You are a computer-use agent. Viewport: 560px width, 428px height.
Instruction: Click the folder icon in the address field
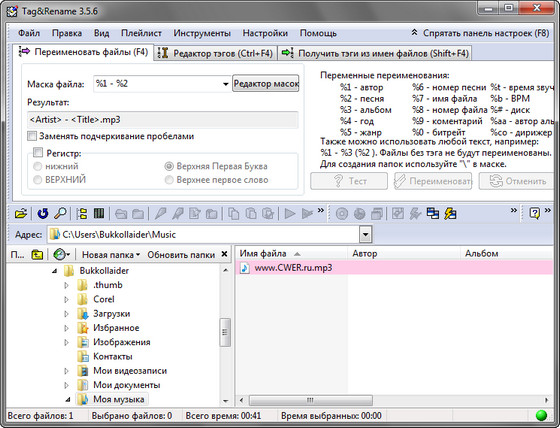tap(55, 234)
